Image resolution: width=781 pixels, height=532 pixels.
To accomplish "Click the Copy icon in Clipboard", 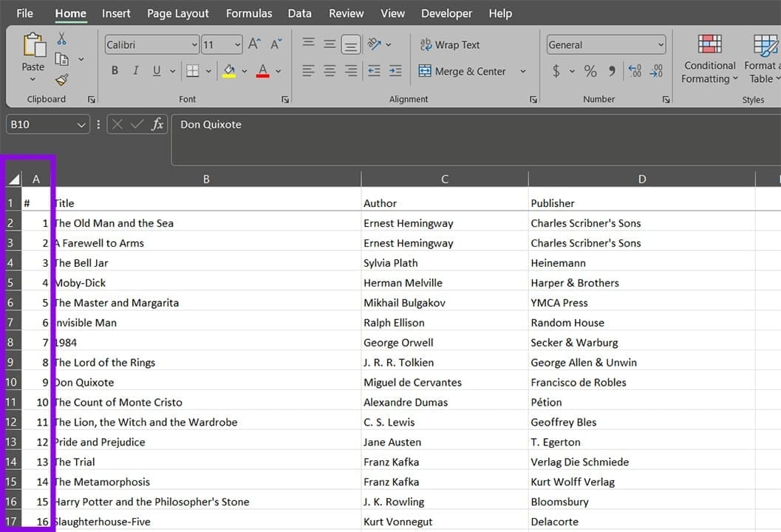I will point(62,59).
